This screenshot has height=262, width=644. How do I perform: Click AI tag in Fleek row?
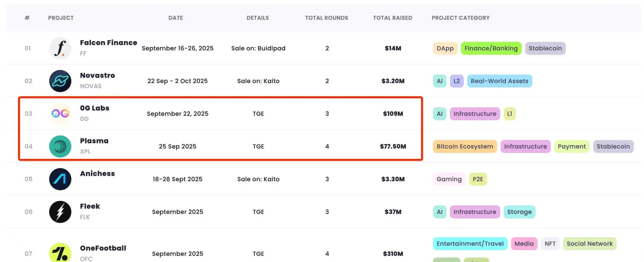439,212
